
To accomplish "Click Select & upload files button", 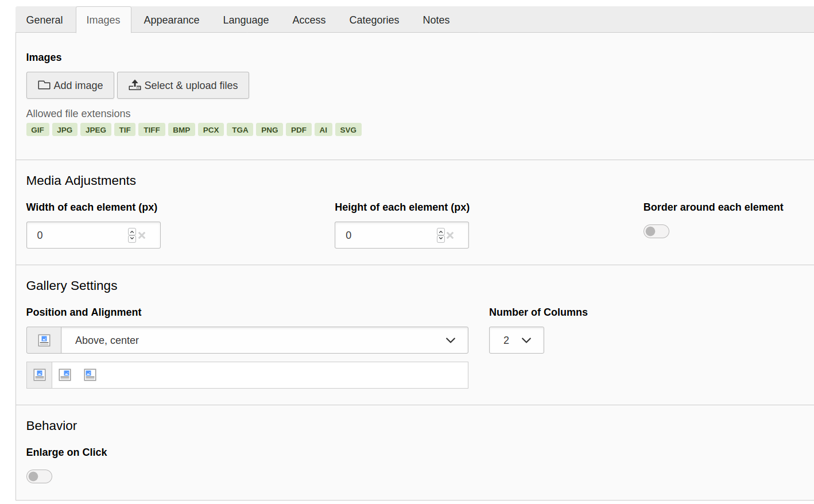I will click(x=183, y=86).
